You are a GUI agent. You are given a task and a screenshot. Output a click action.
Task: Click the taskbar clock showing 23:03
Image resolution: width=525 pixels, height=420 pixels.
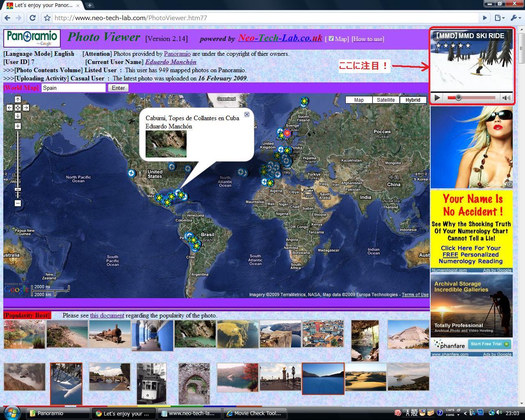(513, 413)
